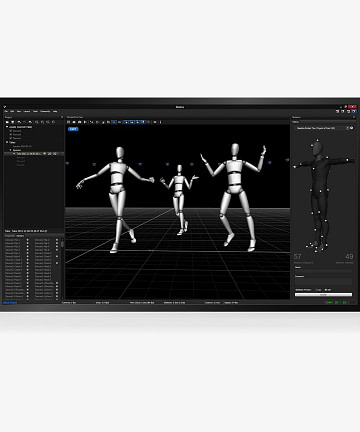The height and width of the screenshot is (432, 360).
Task: Click the green status indicator in status bar
Action: [x=328, y=302]
